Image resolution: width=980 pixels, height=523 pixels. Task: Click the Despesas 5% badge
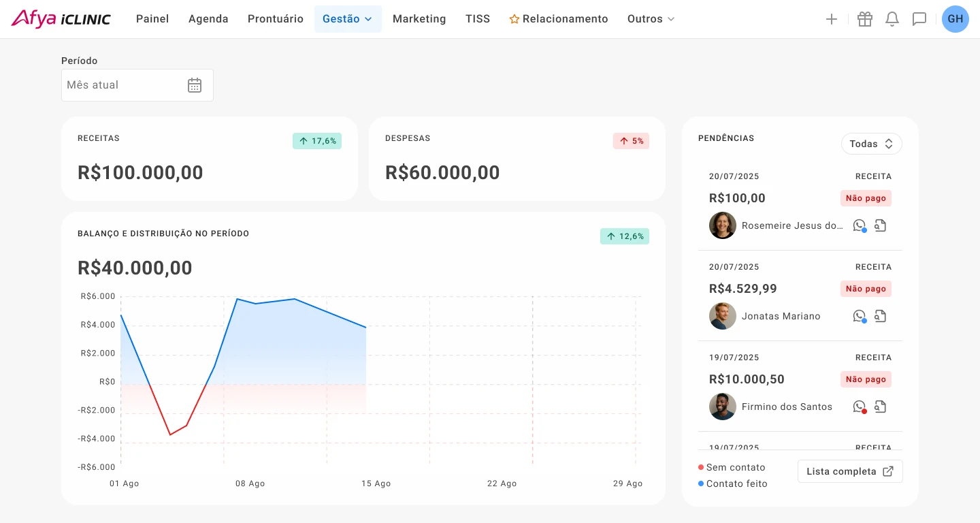coord(631,141)
